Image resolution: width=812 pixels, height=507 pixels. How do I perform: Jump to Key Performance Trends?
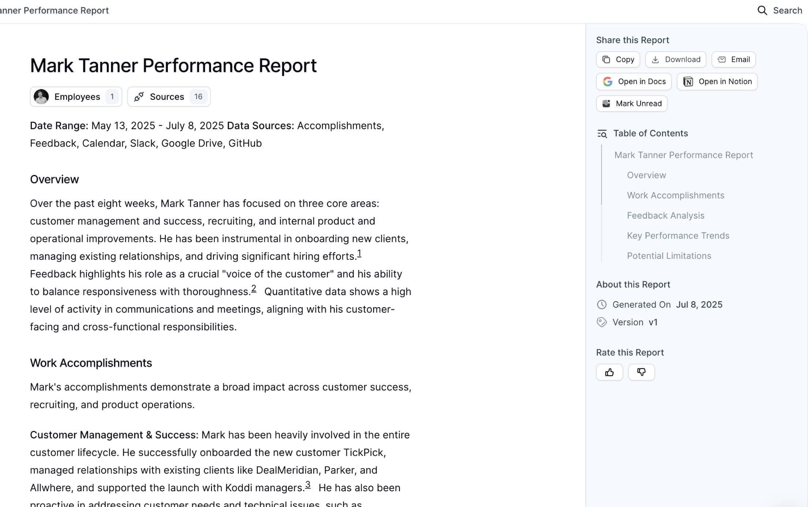click(x=678, y=235)
